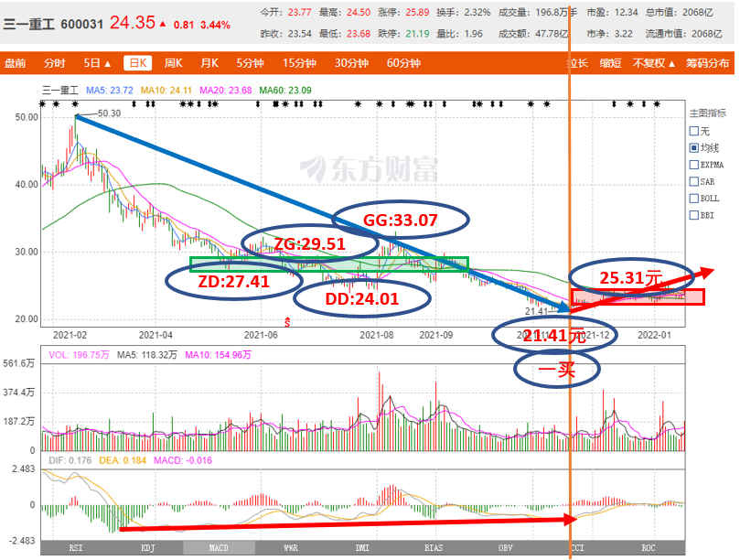Click the MA5: 23.72 legend label
Viewport: 740px width, 560px height.
point(110,91)
